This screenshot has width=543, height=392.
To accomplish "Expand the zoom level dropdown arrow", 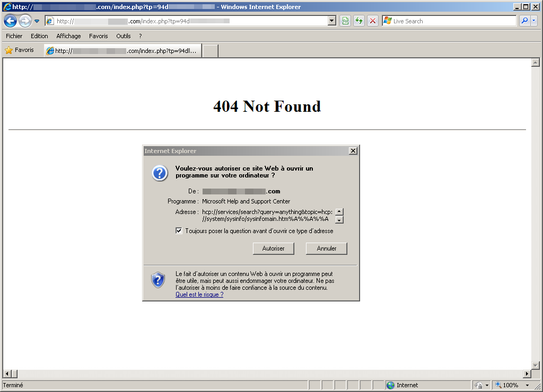I will pyautogui.click(x=528, y=385).
